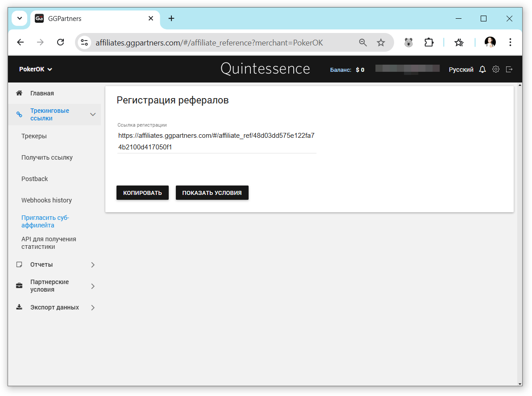The width and height of the screenshot is (532, 396).
Task: Open a new browser tab
Action: click(171, 18)
